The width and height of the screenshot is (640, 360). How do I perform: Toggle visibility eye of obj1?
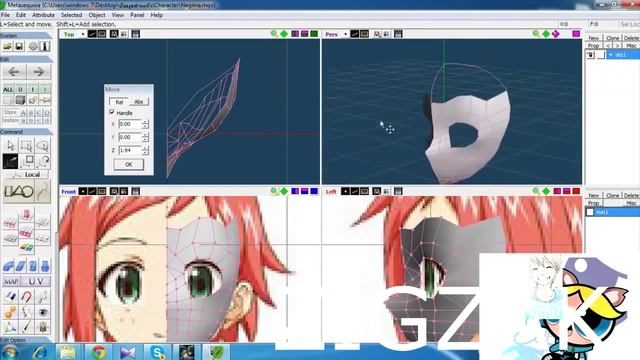point(590,55)
